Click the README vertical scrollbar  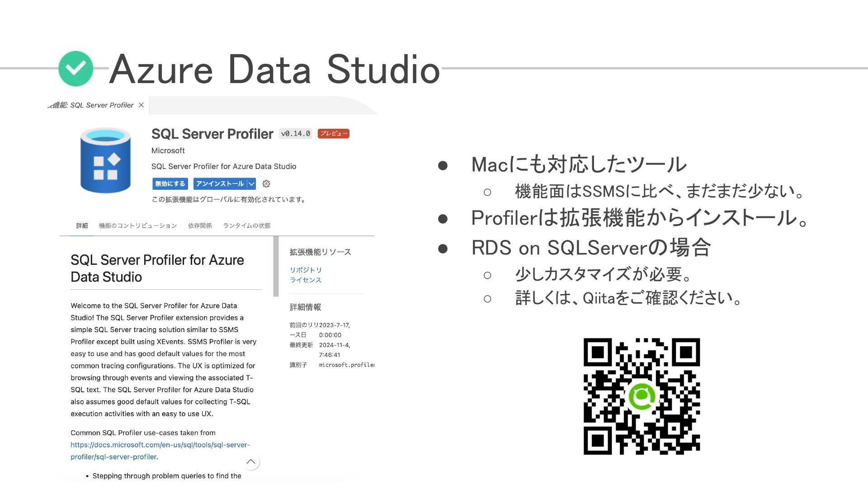[276, 266]
